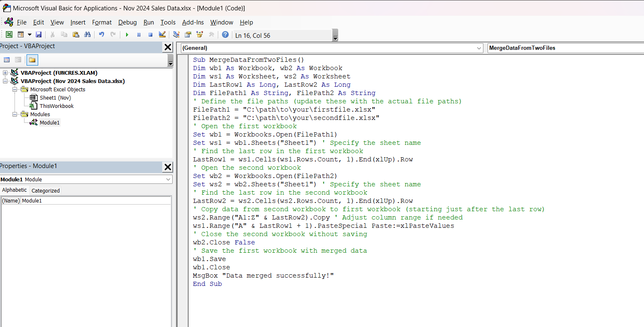Close the Project - VBAProject panel
Viewport: 644px width, 327px height.
[x=168, y=47]
